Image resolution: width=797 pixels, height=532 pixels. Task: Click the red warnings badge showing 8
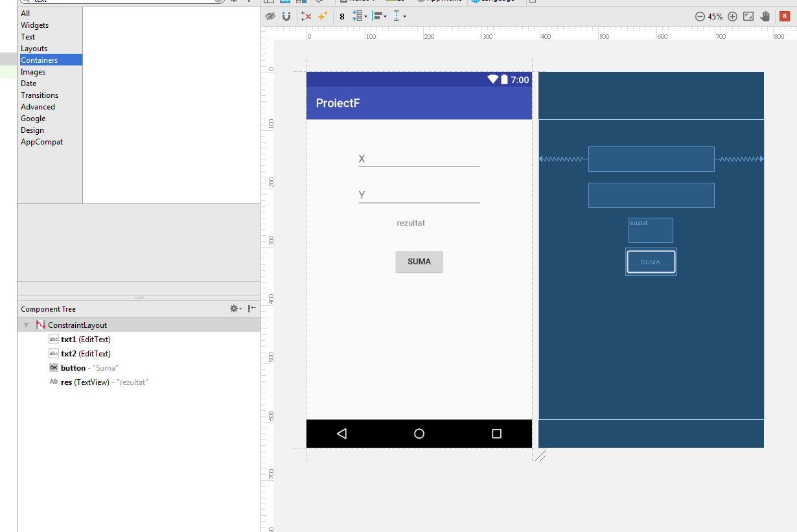pos(784,17)
